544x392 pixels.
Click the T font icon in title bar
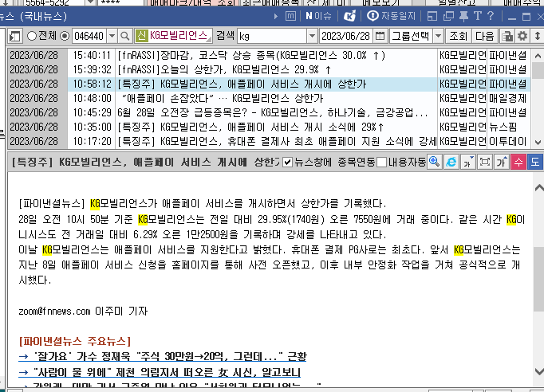[477, 16]
